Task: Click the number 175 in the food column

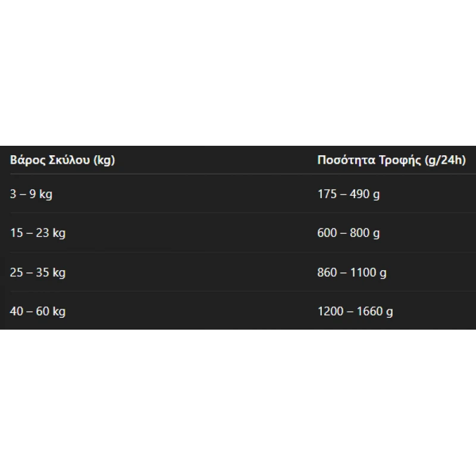Action: click(x=327, y=194)
